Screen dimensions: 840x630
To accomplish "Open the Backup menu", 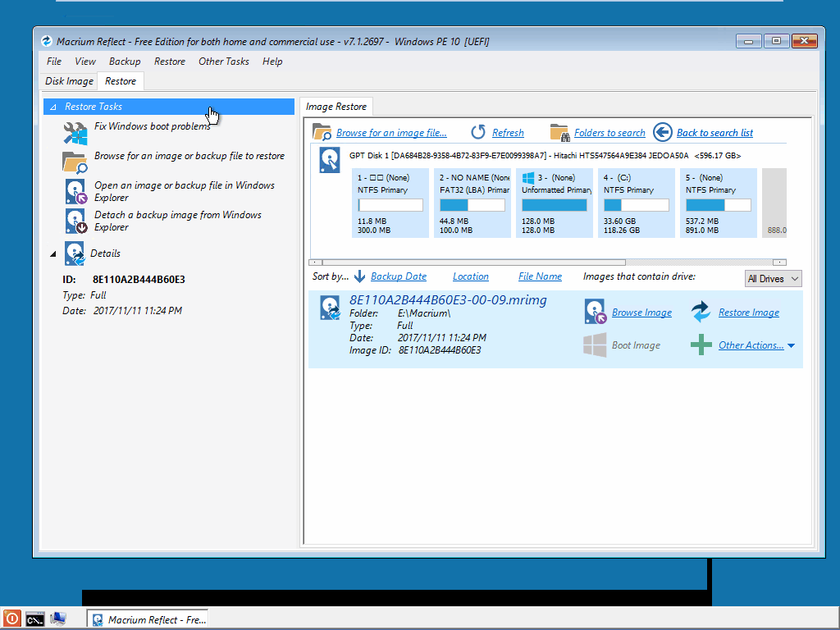I will coord(125,62).
